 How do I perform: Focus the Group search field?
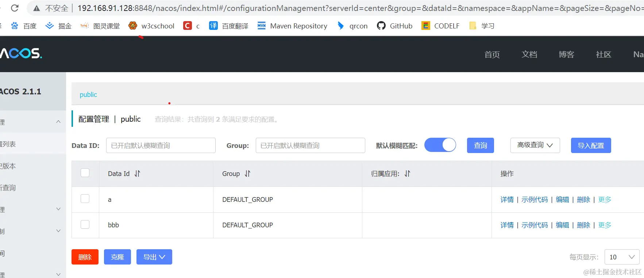point(311,145)
